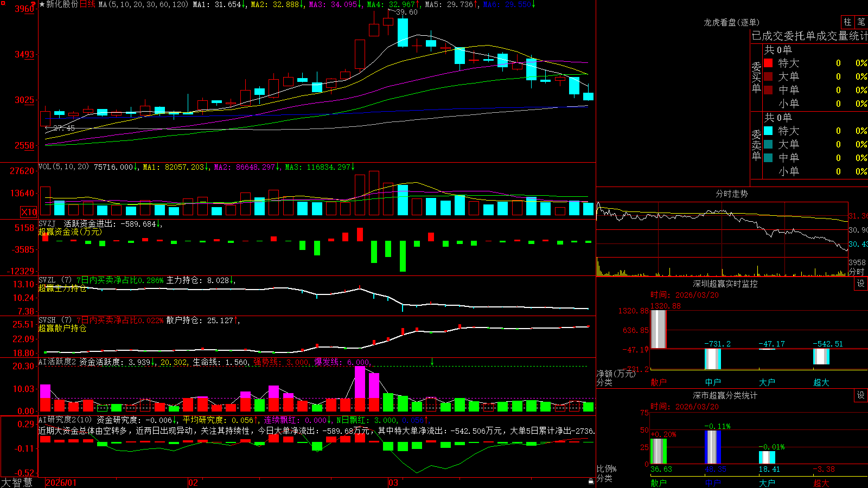Click the red 特大 buy-order color swatch

coord(768,63)
